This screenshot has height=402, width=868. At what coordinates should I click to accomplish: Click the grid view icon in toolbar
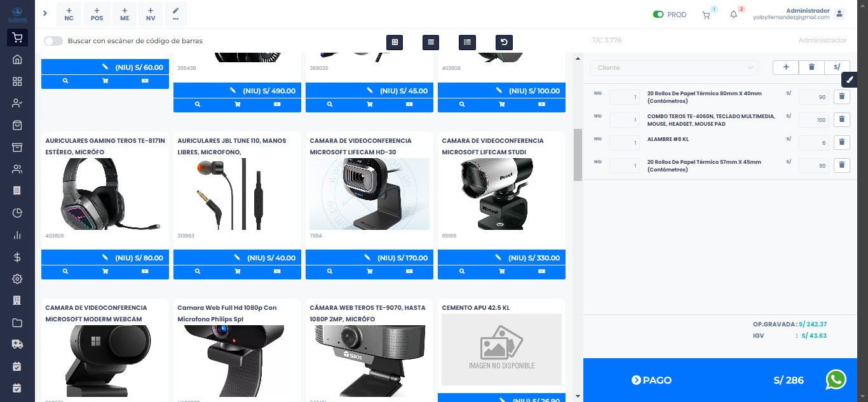395,43
